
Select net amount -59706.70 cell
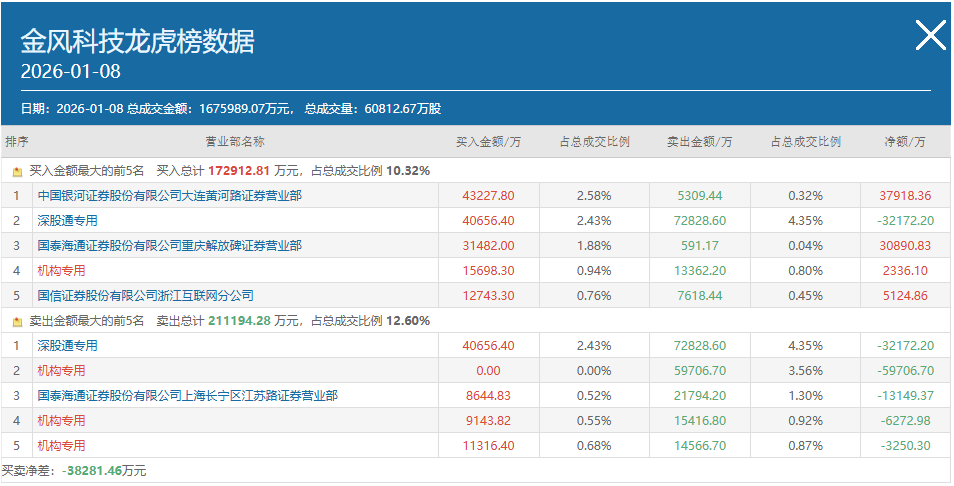[905, 370]
